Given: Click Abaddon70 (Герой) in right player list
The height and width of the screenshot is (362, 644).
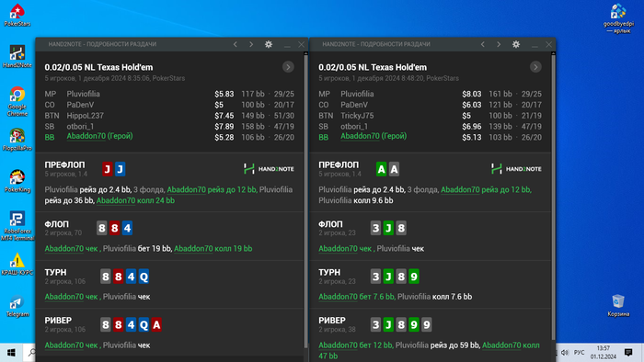Looking at the screenshot, I should 374,136.
